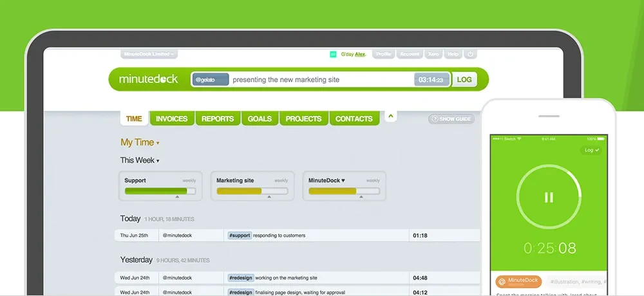Image resolution: width=644 pixels, height=296 pixels.
Task: Switch to the CONTACTS tab
Action: coord(354,118)
